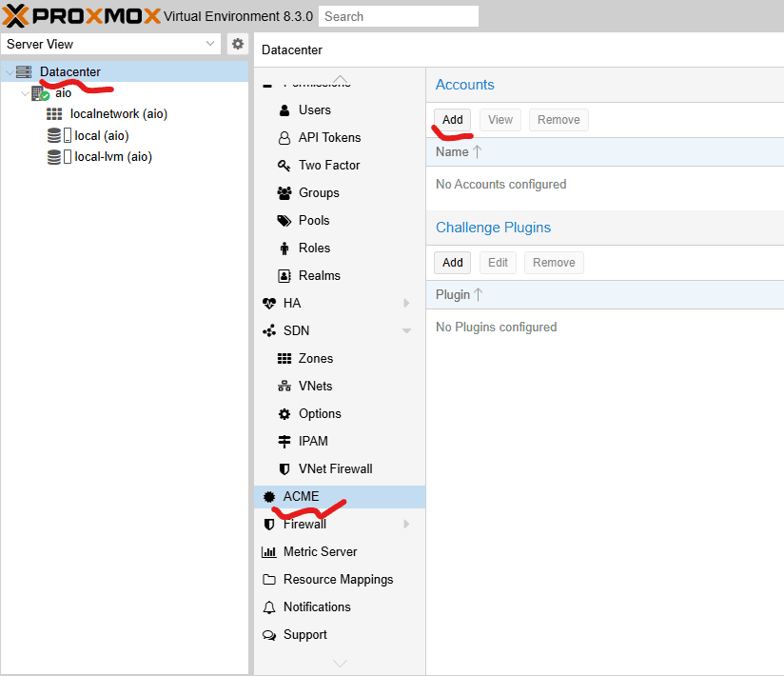The height and width of the screenshot is (676, 784).
Task: Open the SDN menu item
Action: [297, 330]
